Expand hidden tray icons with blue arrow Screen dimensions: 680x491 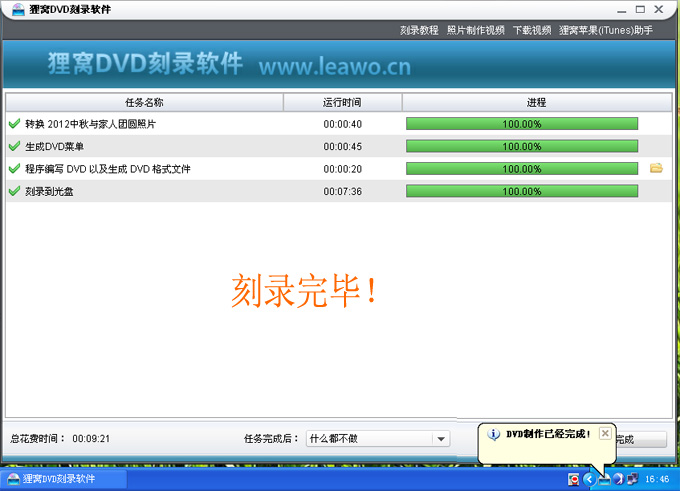click(589, 479)
